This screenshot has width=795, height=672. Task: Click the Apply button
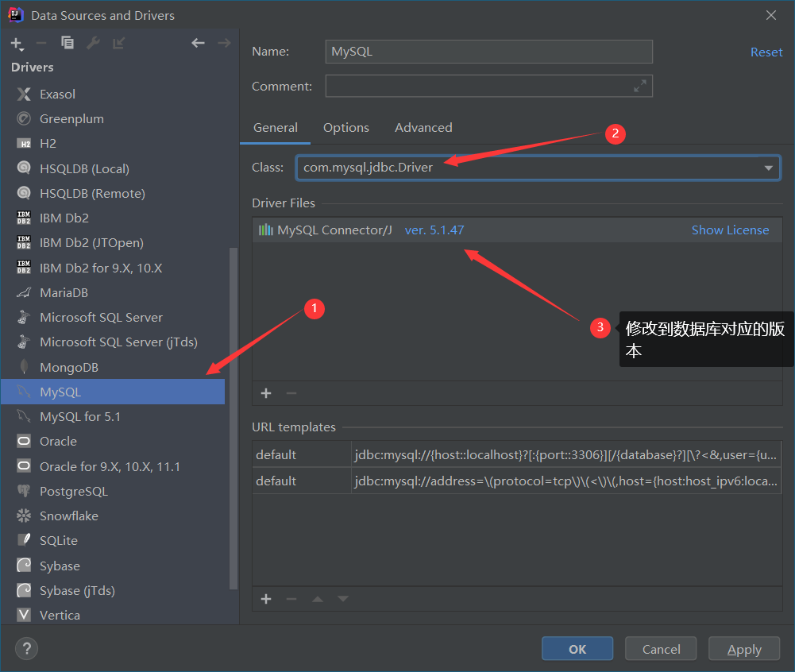(744, 649)
